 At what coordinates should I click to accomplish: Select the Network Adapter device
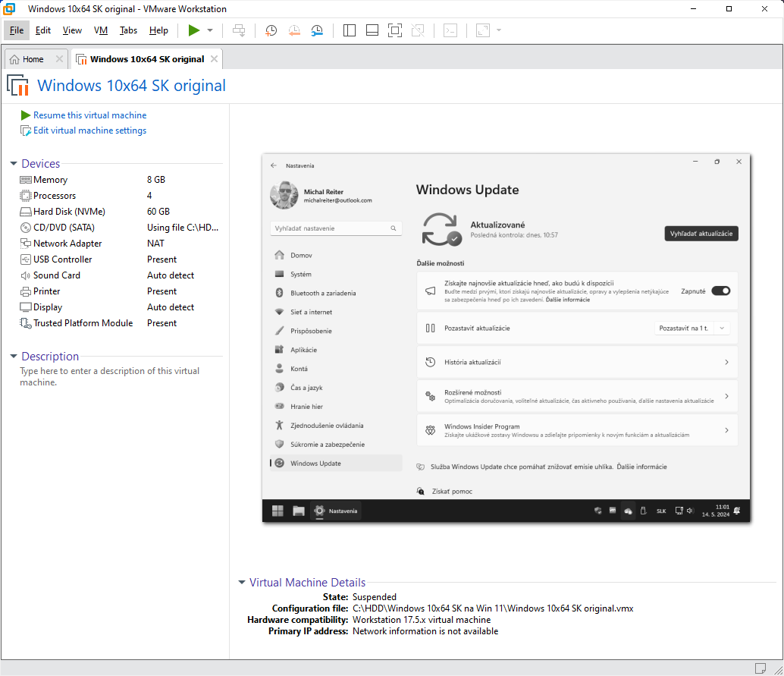point(67,244)
